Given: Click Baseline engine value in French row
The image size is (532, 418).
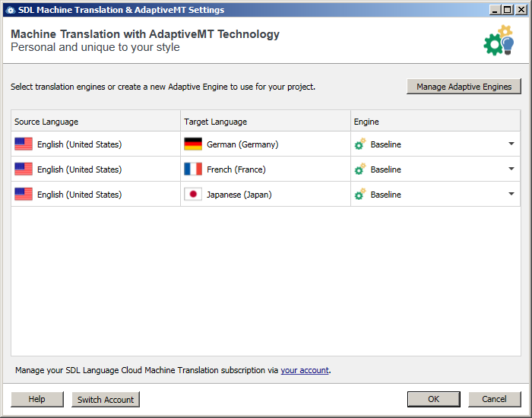Looking at the screenshot, I should (386, 169).
